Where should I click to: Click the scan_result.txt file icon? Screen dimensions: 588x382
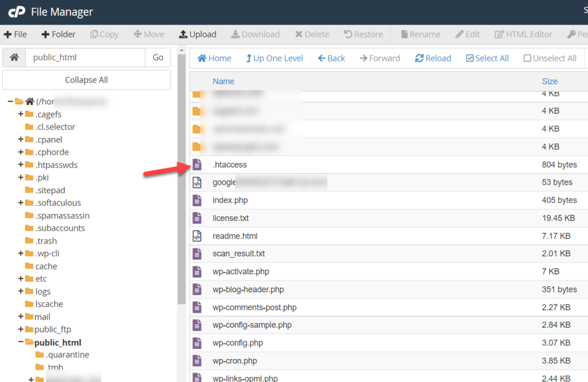point(197,254)
